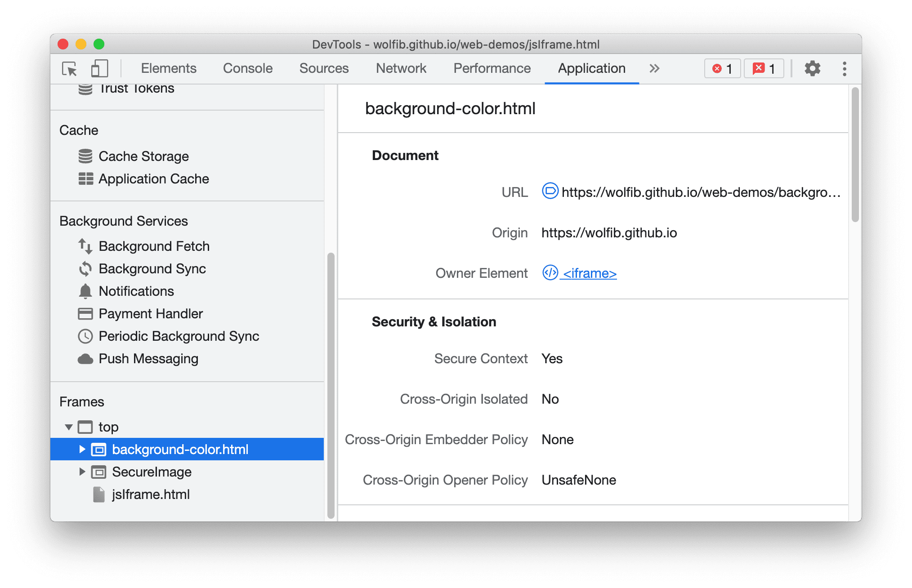Collapse the top frames tree node
The height and width of the screenshot is (588, 912).
[67, 425]
